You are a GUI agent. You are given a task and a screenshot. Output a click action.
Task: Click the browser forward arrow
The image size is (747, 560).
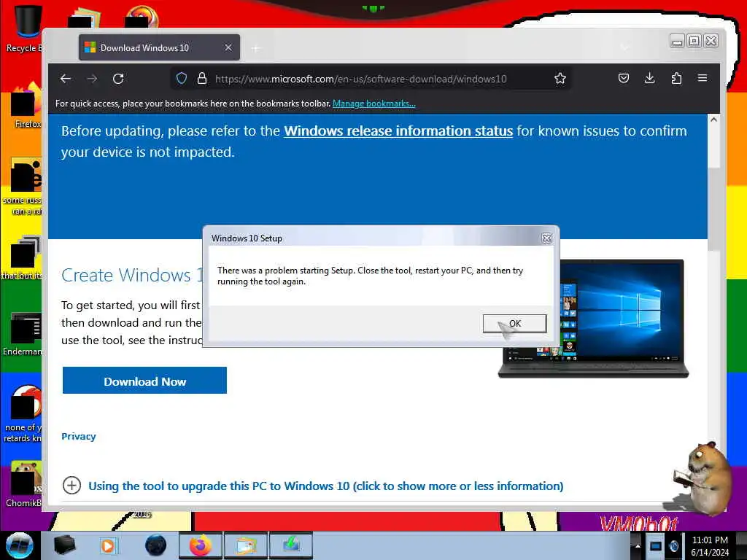tap(92, 79)
